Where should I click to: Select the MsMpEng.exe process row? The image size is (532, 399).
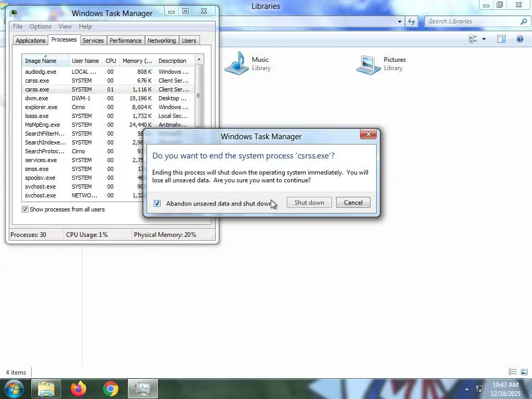(108, 125)
